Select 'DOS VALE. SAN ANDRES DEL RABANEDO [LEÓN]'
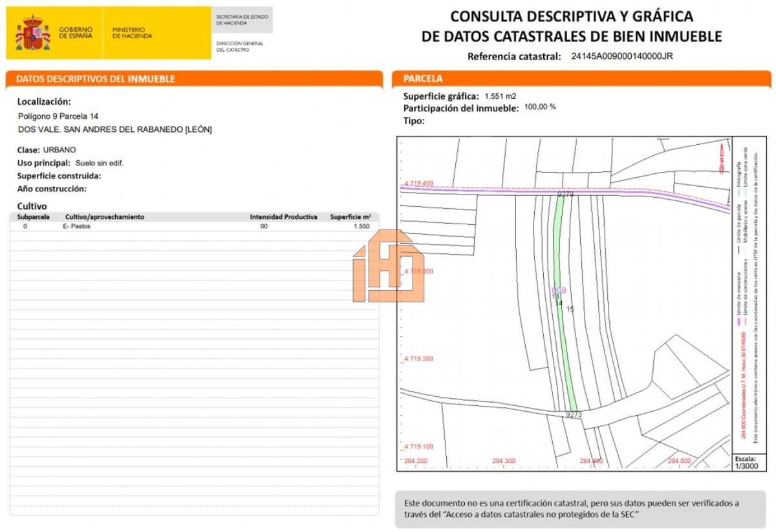776x532 pixels. point(115,129)
